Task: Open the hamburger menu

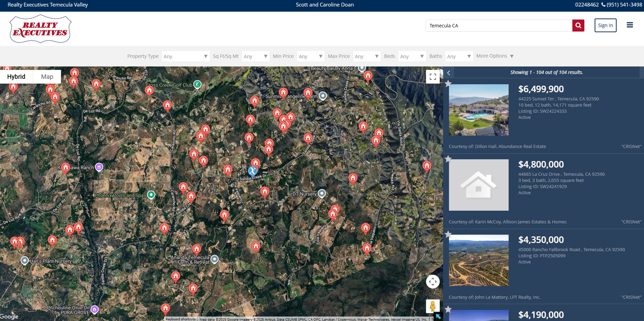Action: [630, 25]
